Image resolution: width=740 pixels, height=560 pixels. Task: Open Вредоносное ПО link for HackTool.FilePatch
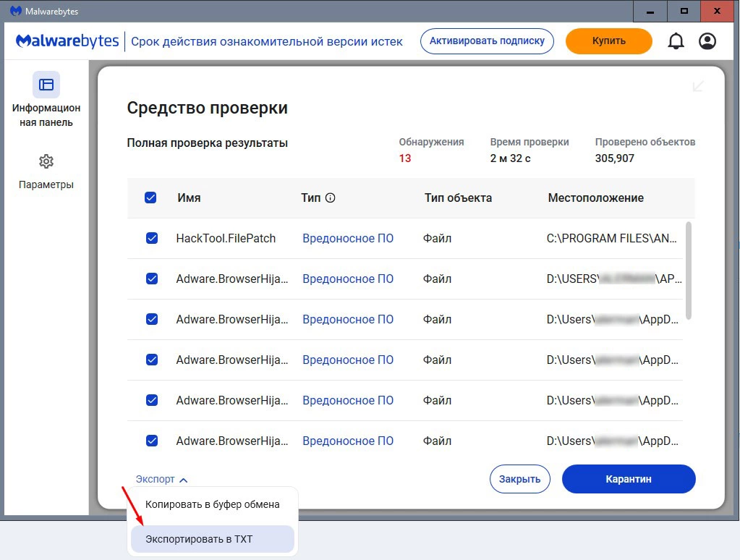(348, 238)
